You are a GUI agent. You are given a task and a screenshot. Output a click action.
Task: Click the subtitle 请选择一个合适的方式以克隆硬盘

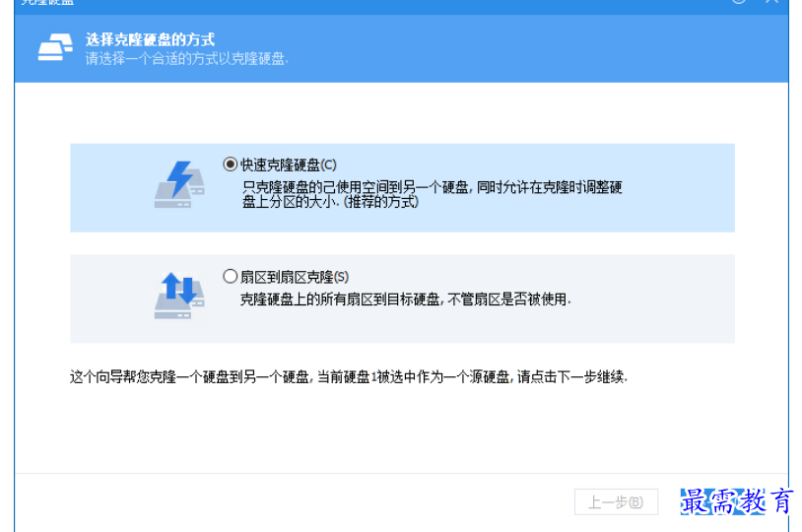coord(186,59)
